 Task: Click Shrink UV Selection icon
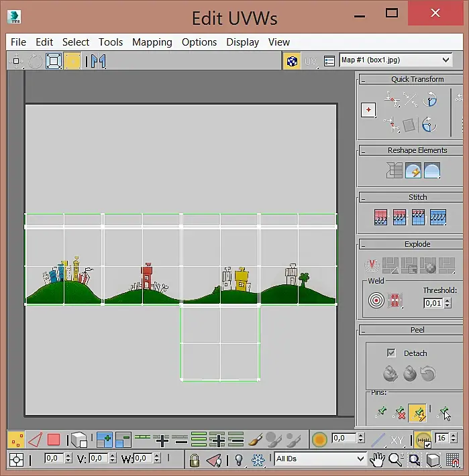pos(123,440)
